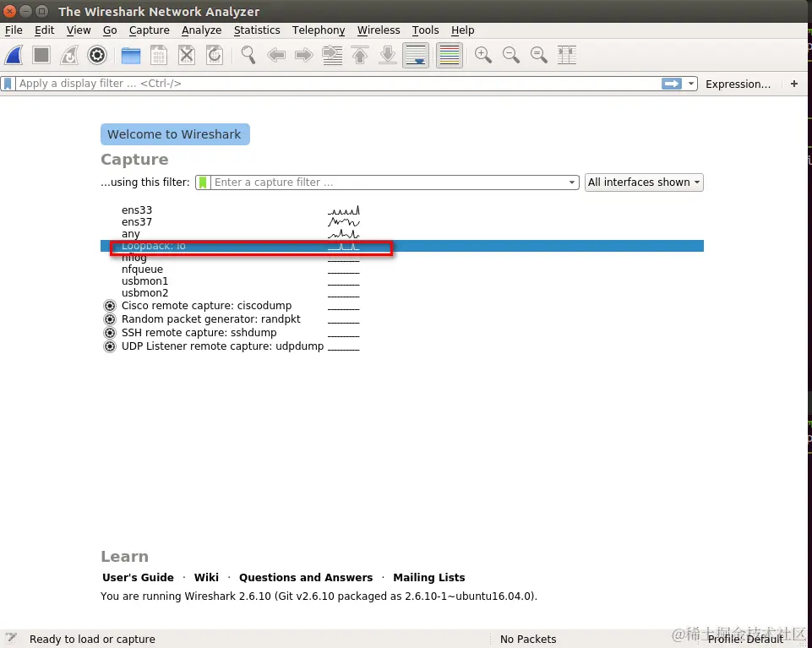The width and height of the screenshot is (812, 648).
Task: Restart current capture toolbar icon
Action: pos(69,55)
